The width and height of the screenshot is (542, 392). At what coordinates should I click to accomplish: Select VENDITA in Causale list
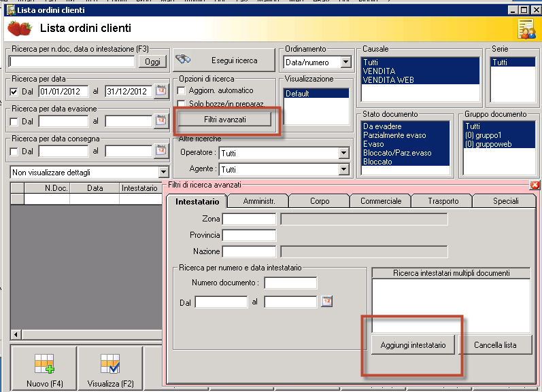pos(420,71)
